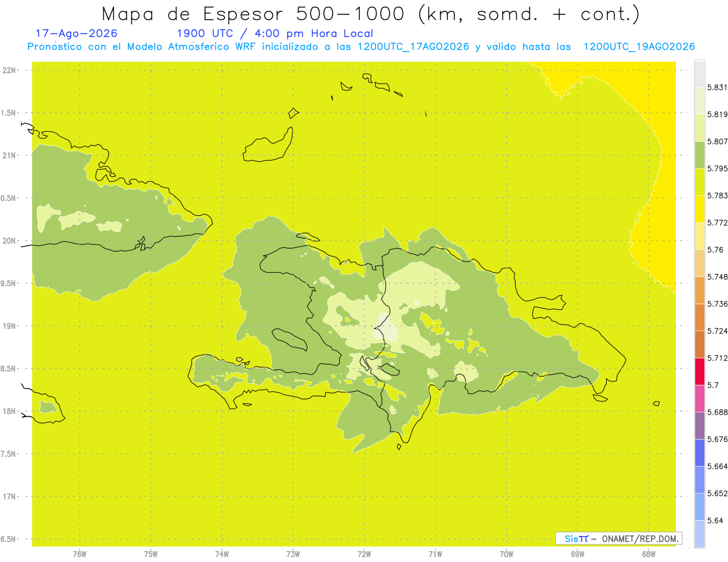
Task: Select the date text '17-Ago-2026'
Action: pos(76,34)
